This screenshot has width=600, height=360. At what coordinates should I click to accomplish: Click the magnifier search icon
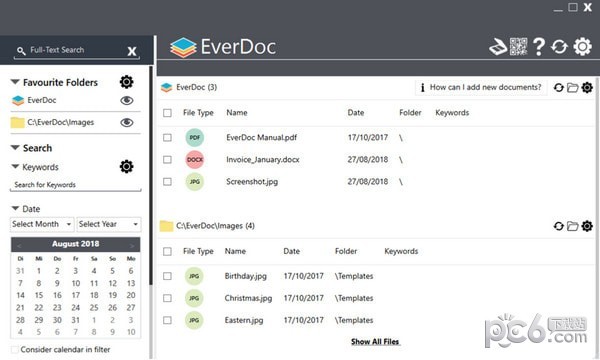coord(21,50)
